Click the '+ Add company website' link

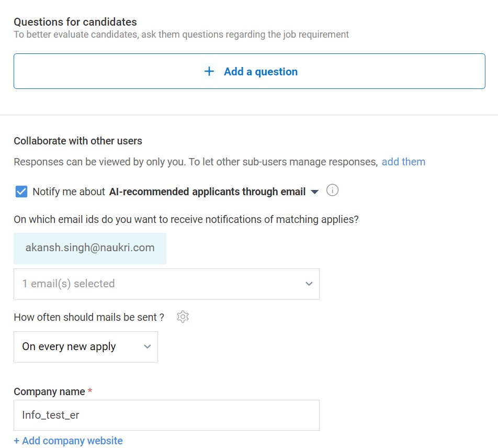68,441
